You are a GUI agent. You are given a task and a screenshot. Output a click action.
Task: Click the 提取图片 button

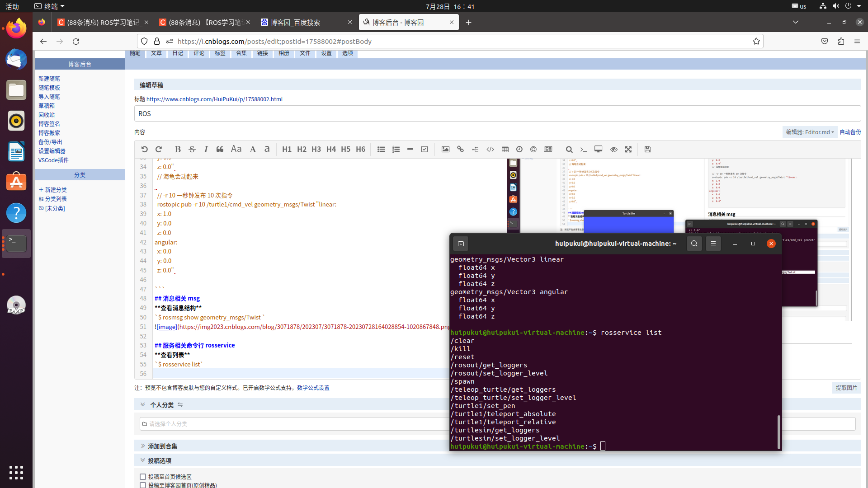[x=846, y=388]
